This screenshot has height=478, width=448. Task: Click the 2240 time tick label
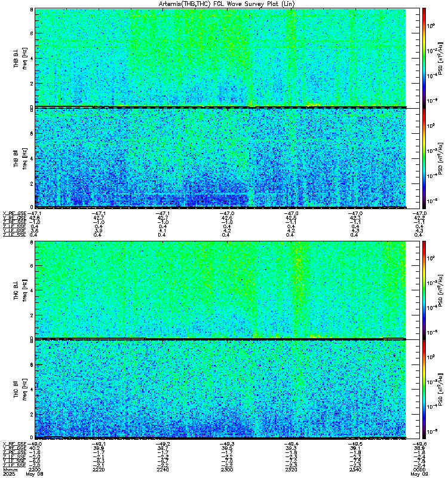(162, 470)
